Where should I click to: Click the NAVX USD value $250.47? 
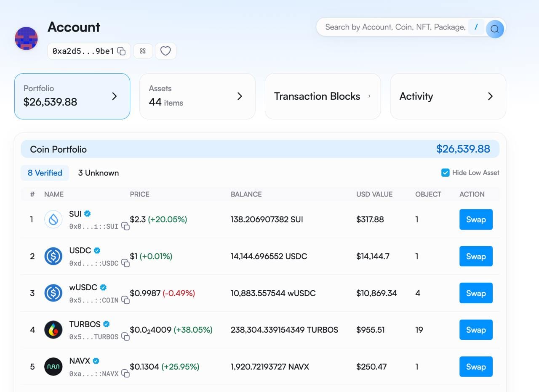point(371,367)
